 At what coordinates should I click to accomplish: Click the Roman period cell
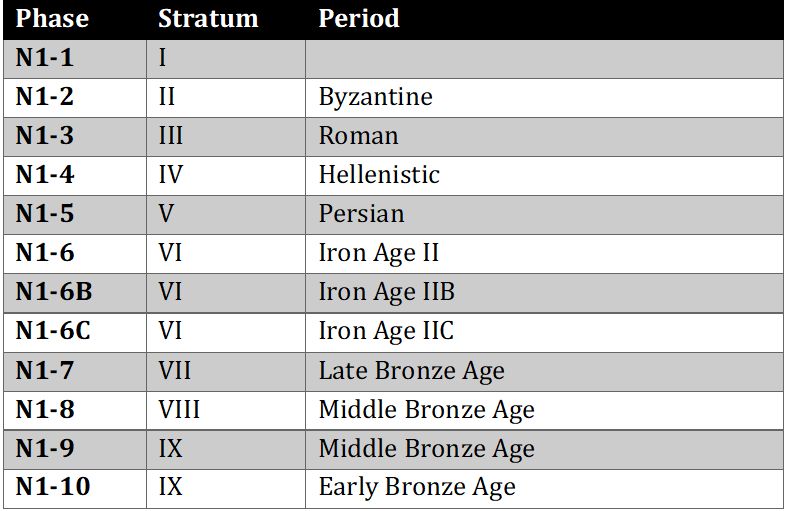(x=359, y=136)
